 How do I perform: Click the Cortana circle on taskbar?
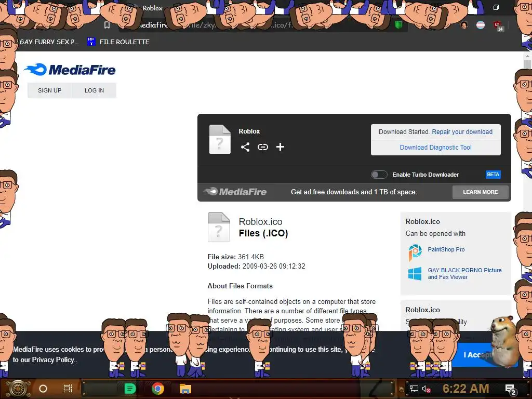43,389
